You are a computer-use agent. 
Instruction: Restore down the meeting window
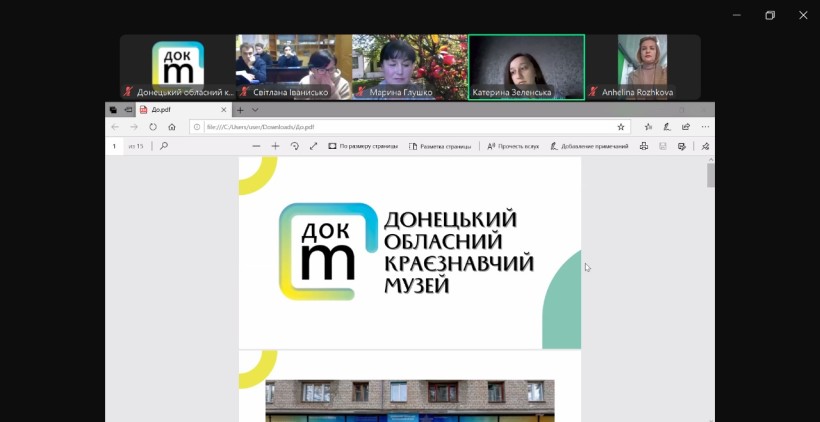click(x=770, y=15)
